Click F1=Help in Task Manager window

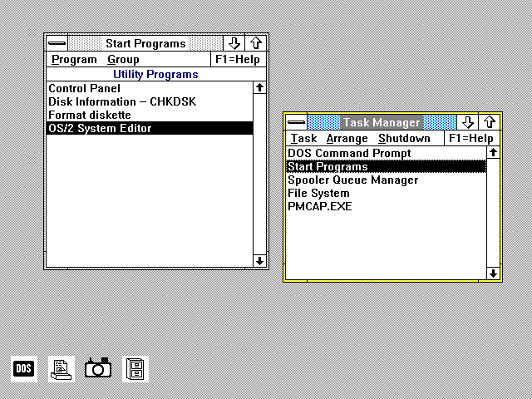click(470, 139)
